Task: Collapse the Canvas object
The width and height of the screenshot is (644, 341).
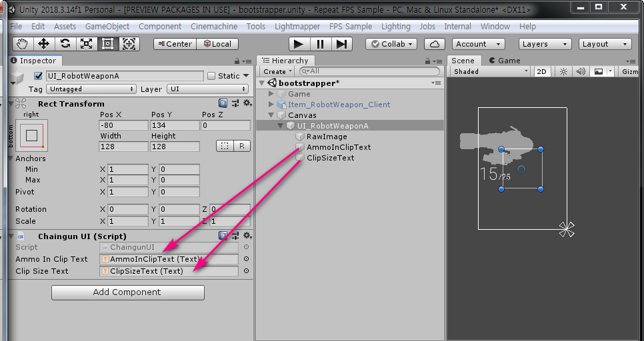Action: tap(271, 115)
